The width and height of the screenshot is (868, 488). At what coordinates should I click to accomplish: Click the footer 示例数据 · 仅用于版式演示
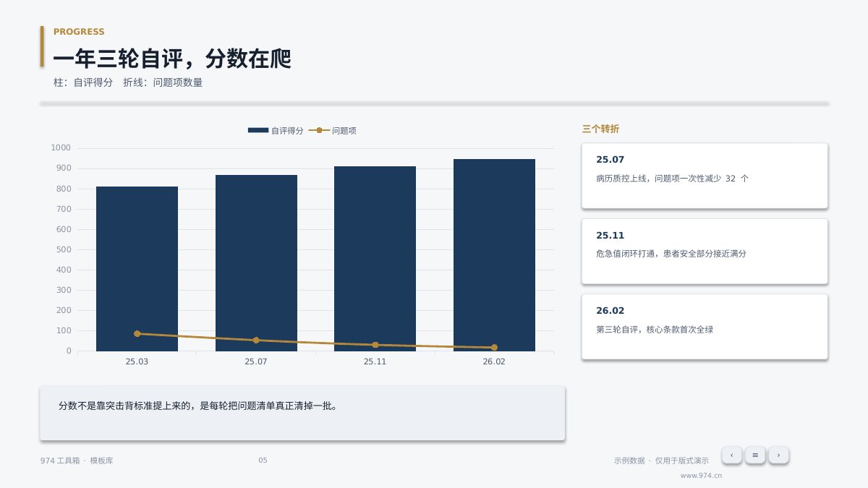661,461
